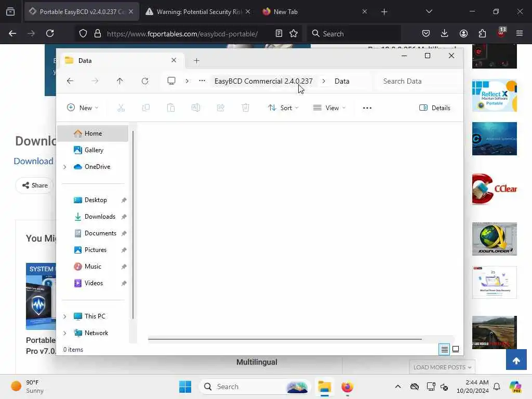Viewport: 532px width, 399px height.
Task: Click the Rename icon in Explorer toolbar
Action: 196,108
